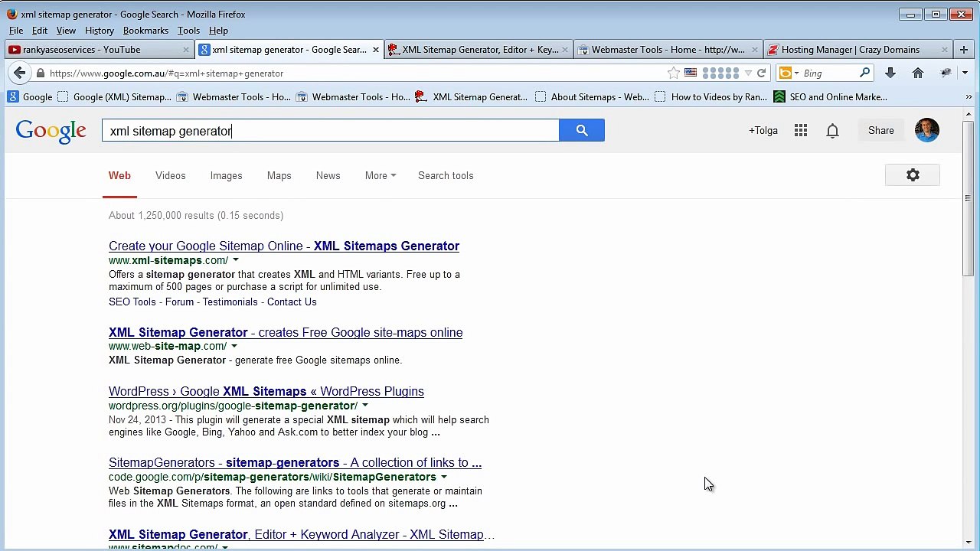Close the rankyaseoservices YouTube tab

pyautogui.click(x=185, y=50)
